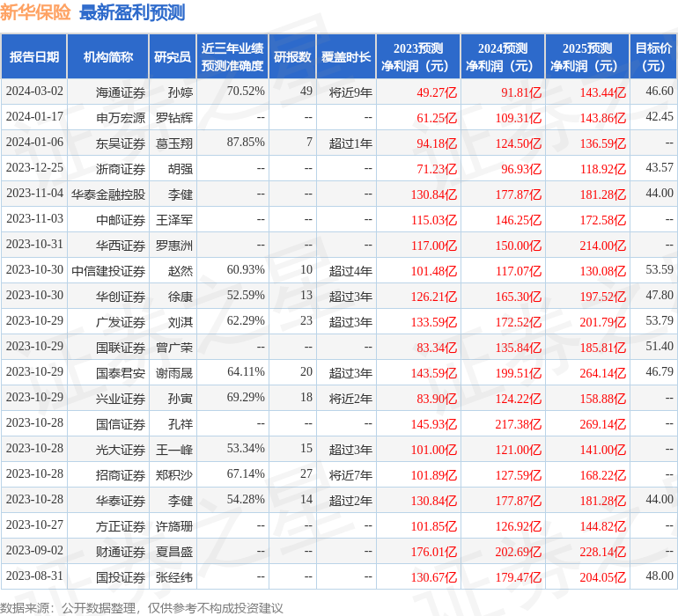
Task: Click researcher name 孙婷
Action: pos(181,92)
